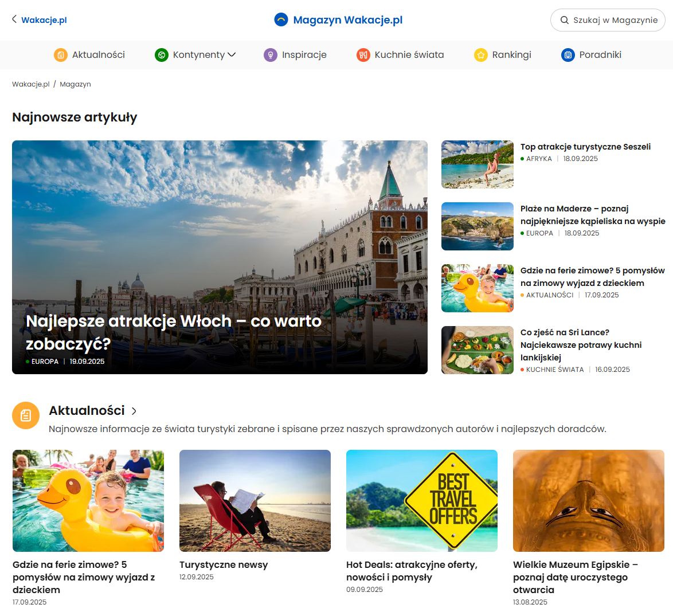Click the Seszele beach thumbnail image
673x616 pixels.
(477, 164)
